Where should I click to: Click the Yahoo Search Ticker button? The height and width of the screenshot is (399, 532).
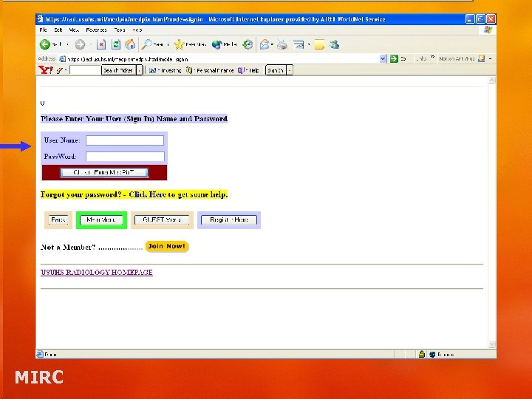118,70
